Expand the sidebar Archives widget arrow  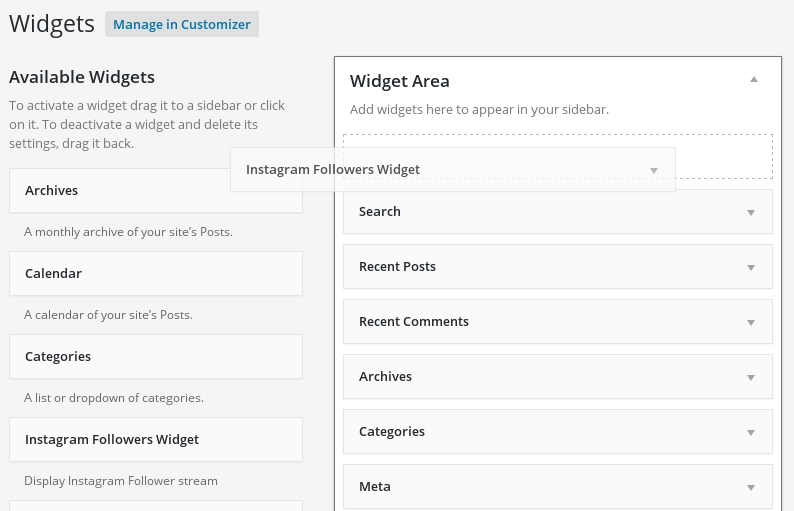pos(750,377)
